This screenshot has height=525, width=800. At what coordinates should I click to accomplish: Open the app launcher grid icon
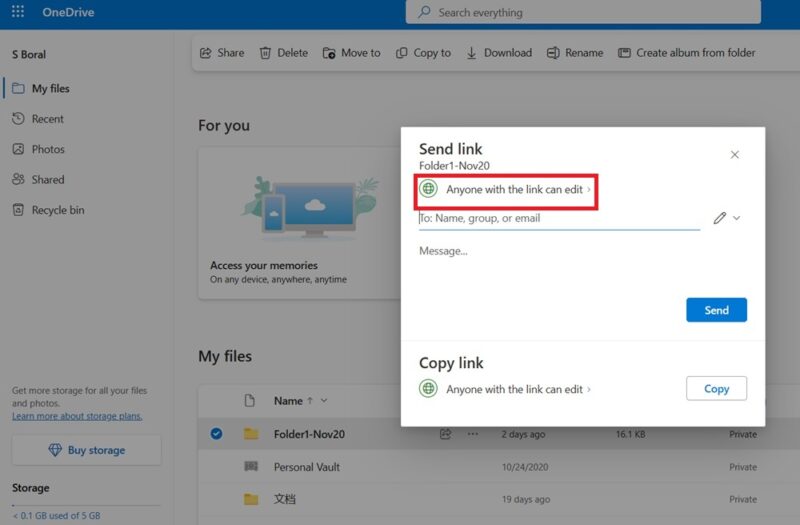click(18, 12)
